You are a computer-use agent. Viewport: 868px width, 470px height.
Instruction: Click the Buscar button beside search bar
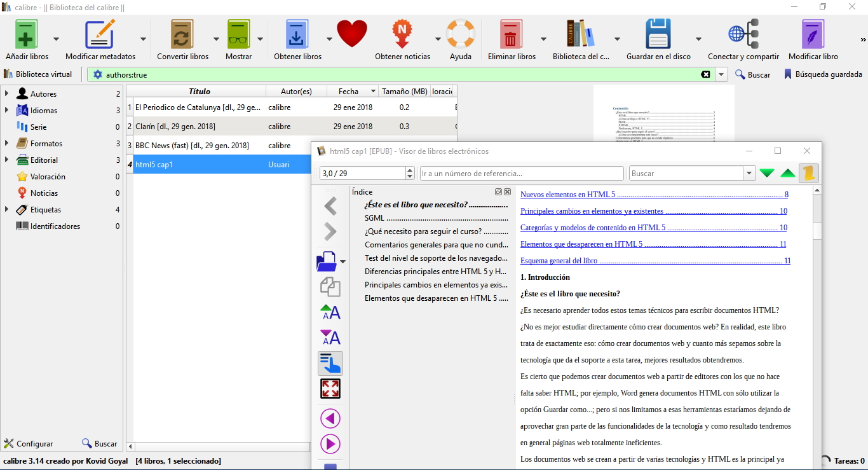tap(753, 74)
